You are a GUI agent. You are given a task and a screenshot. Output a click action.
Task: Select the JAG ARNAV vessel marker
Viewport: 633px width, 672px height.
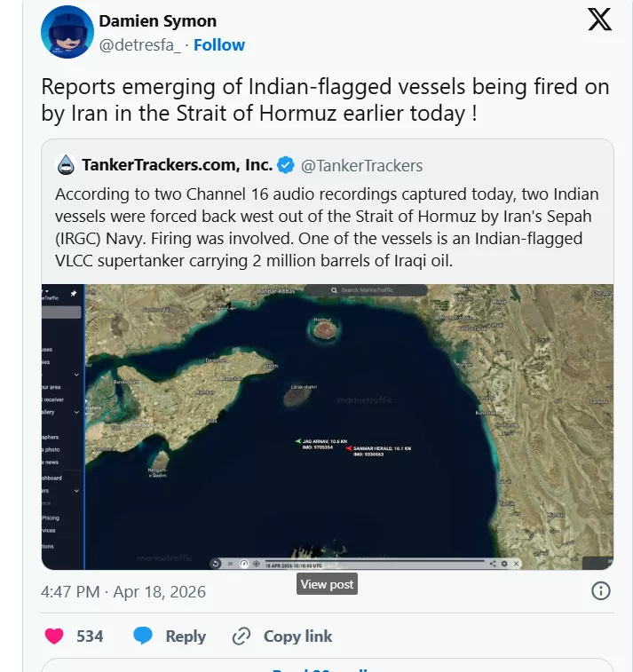coord(298,440)
